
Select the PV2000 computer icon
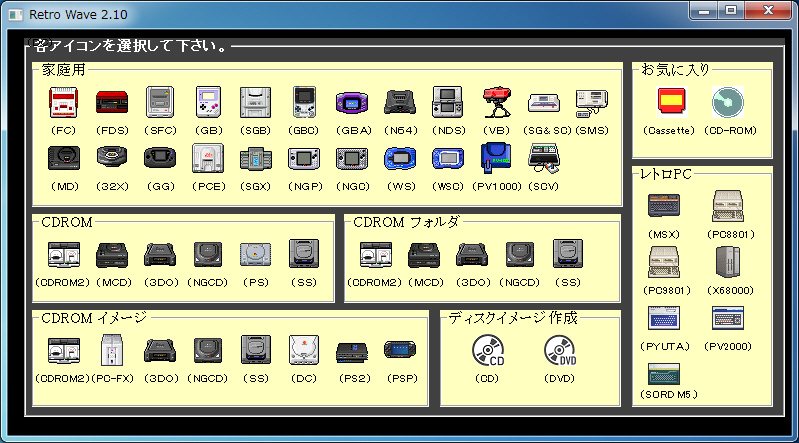tap(728, 318)
